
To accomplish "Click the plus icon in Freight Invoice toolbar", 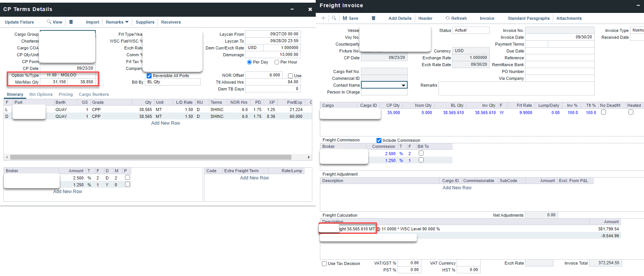I will [323, 18].
